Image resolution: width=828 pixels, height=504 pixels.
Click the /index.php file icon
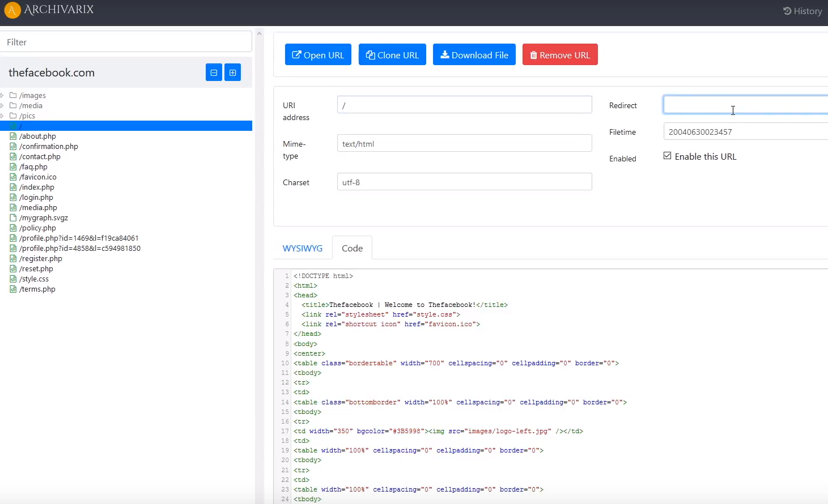click(x=13, y=187)
